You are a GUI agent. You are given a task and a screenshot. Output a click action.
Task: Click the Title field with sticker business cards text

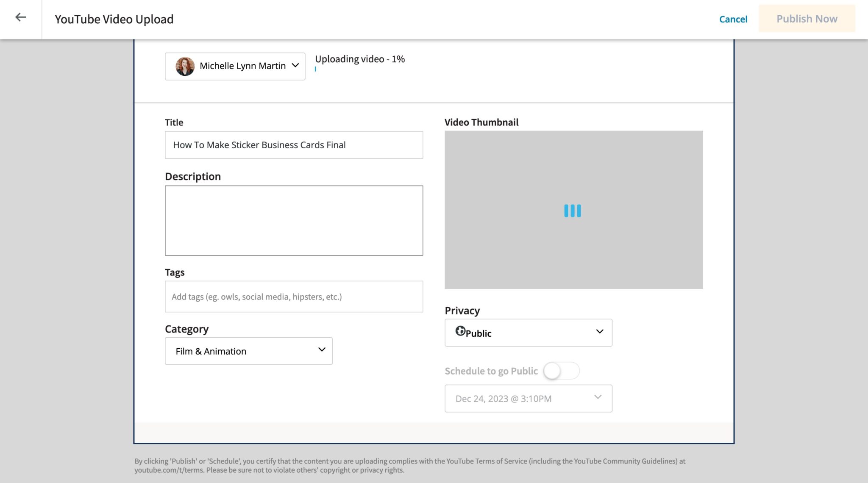[x=294, y=145]
